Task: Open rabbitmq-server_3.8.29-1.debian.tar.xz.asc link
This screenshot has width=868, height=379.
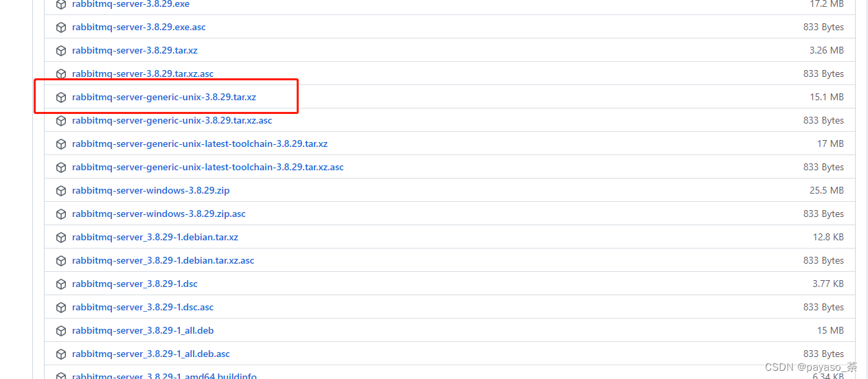Action: (163, 261)
